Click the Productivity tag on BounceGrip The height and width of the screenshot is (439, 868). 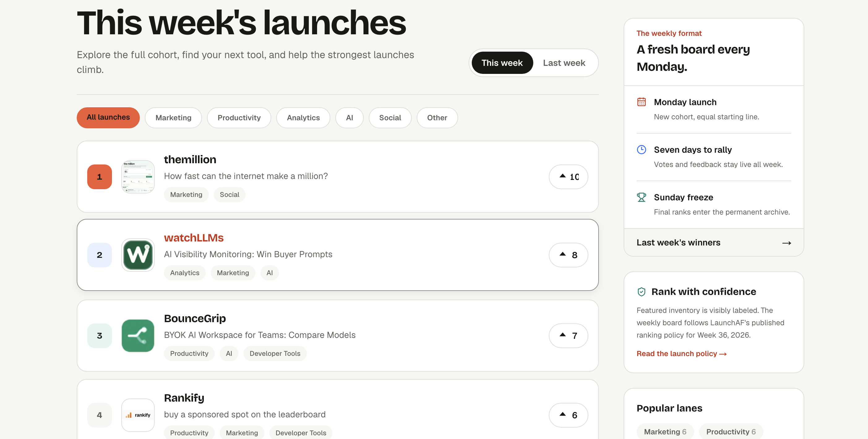point(189,353)
